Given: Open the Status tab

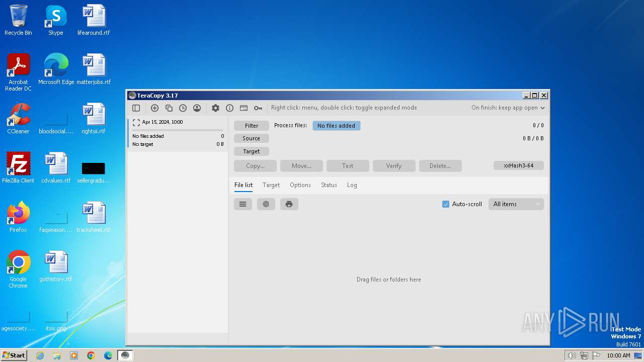Looking at the screenshot, I should point(329,185).
